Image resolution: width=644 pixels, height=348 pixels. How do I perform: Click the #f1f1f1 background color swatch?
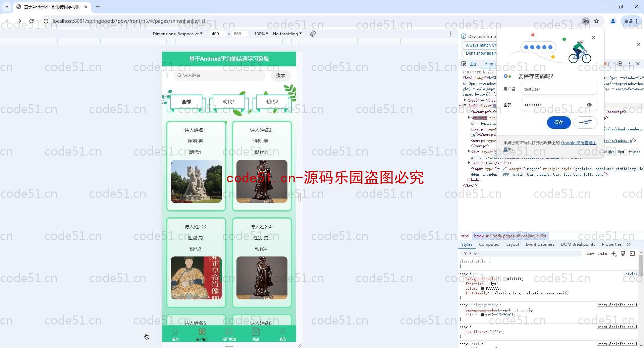point(505,279)
